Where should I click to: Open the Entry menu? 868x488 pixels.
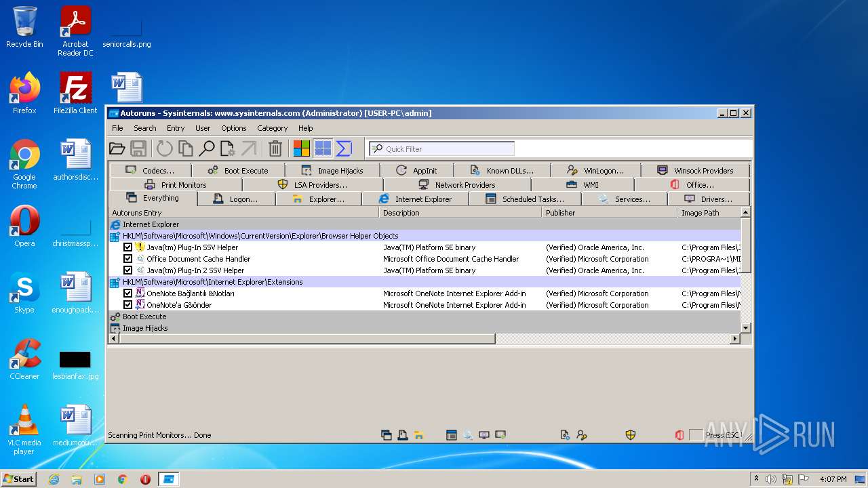click(176, 128)
